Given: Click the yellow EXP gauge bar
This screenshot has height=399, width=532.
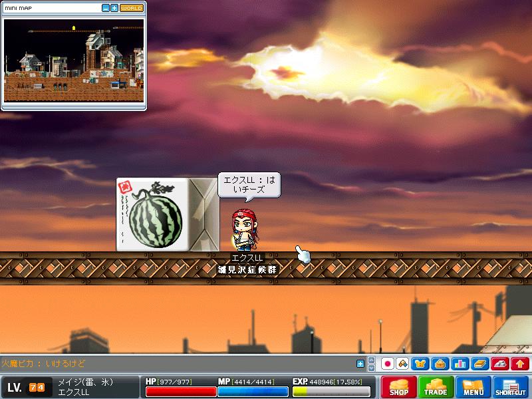Looking at the screenshot, I should pos(331,392).
